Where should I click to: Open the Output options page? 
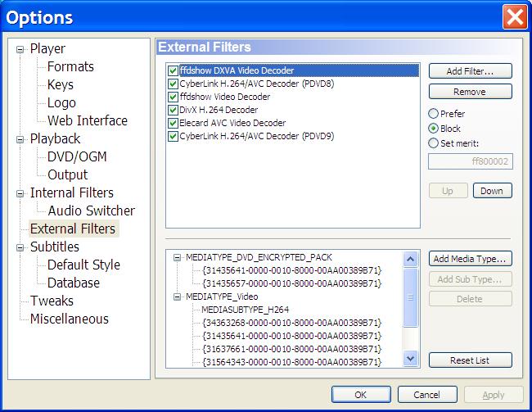(x=67, y=174)
